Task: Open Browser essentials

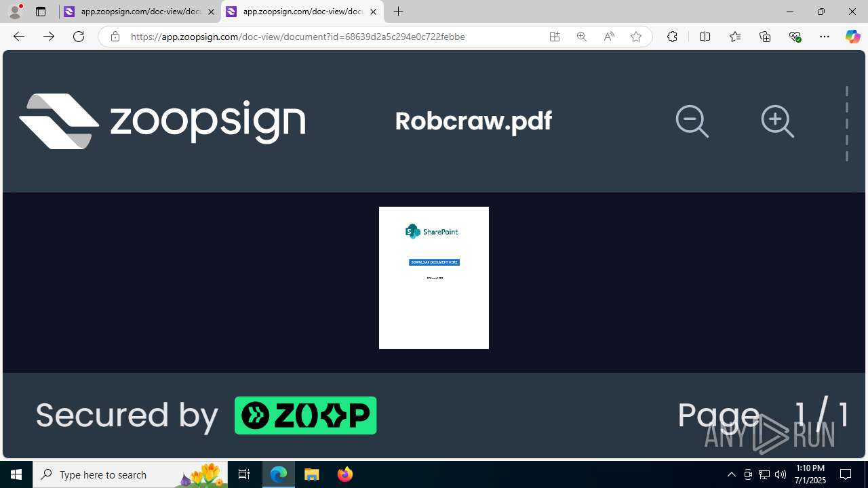Action: (x=795, y=37)
